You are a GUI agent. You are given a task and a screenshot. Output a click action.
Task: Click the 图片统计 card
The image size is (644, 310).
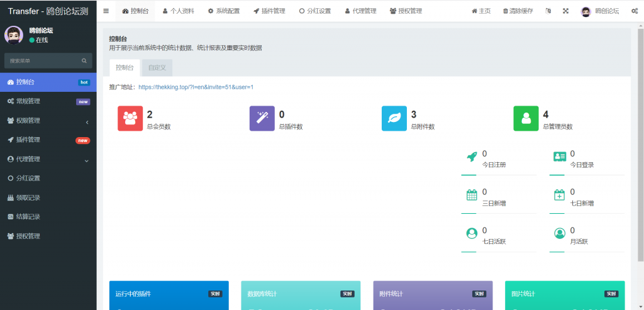565,295
